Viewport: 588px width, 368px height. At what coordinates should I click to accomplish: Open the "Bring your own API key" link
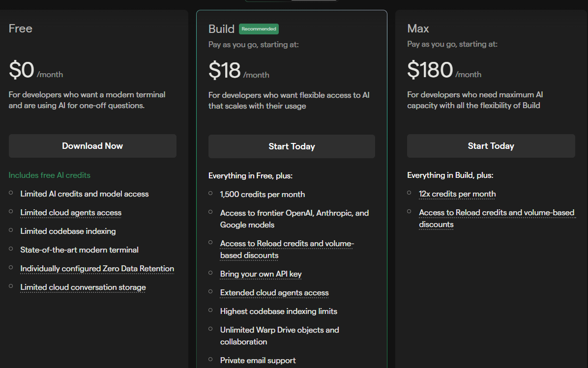coord(261,274)
